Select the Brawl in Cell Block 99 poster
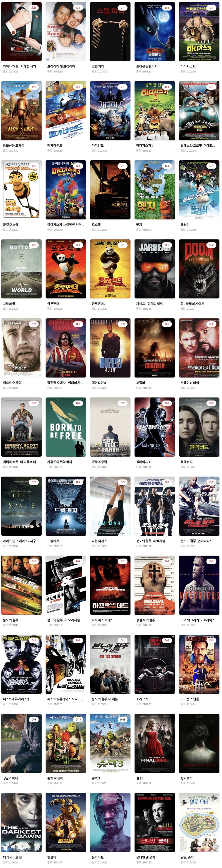This screenshot has width=222, height=868. (155, 585)
